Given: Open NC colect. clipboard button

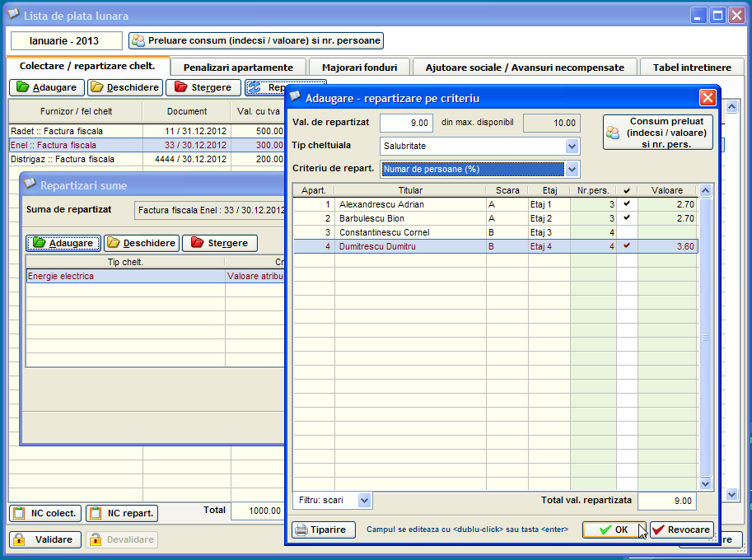Looking at the screenshot, I should coord(45,513).
